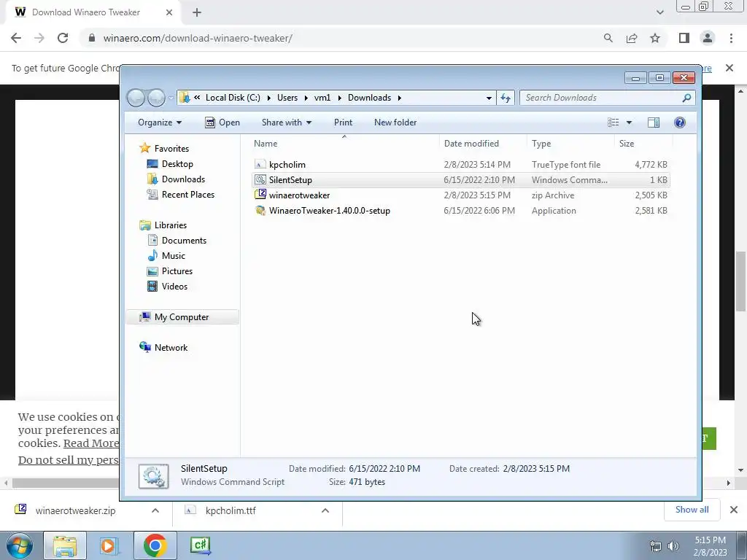Viewport: 747px width, 560px height.
Task: Select Network in the navigation pane
Action: [x=171, y=348]
